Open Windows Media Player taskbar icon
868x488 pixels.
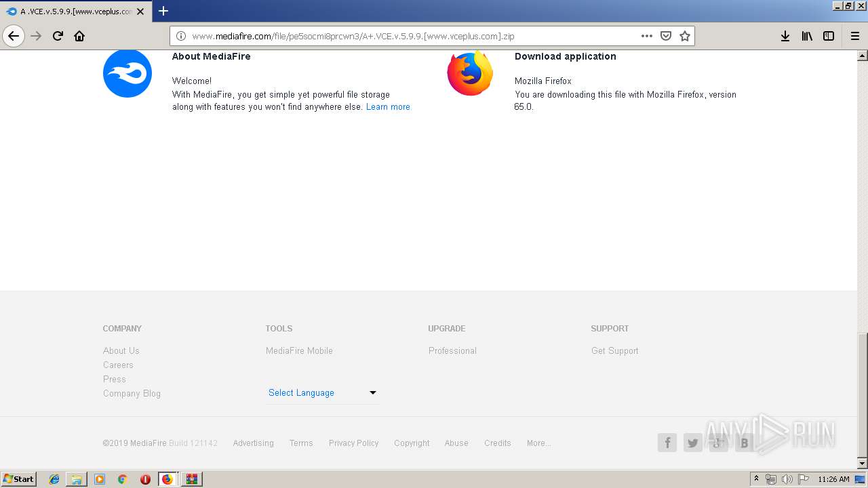click(100, 479)
